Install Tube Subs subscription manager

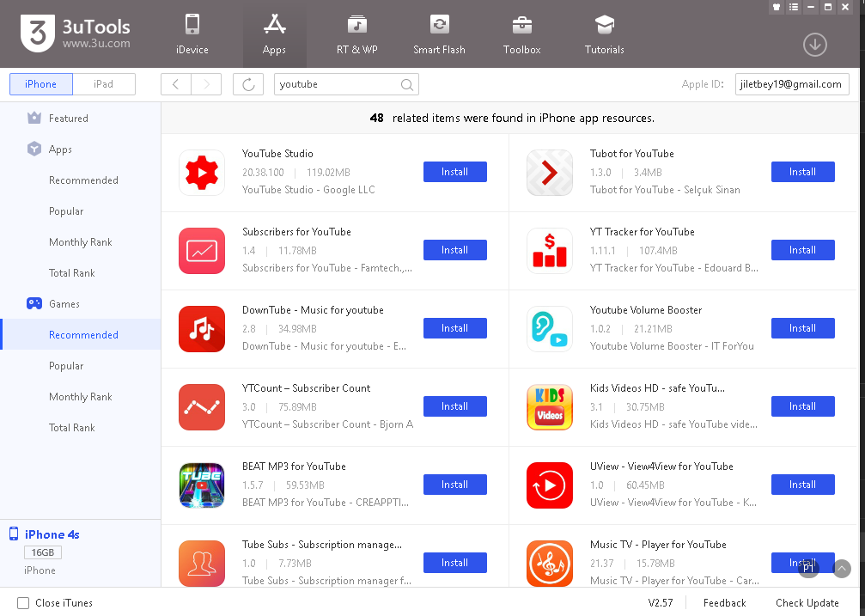(455, 563)
